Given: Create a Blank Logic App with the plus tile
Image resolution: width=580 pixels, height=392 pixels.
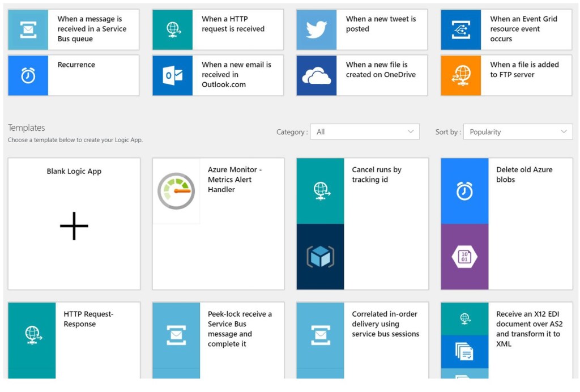Looking at the screenshot, I should click(74, 225).
